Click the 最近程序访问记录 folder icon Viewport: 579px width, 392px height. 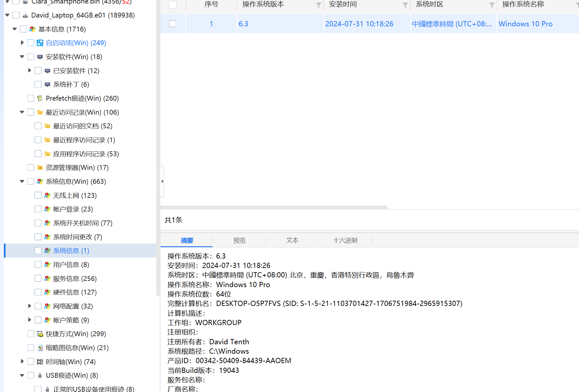[x=47, y=140]
